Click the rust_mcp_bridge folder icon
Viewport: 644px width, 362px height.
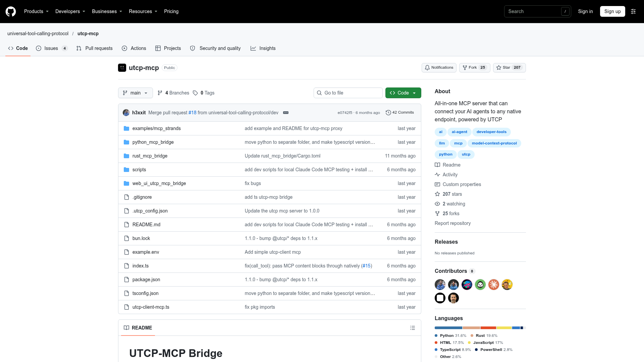click(x=126, y=156)
